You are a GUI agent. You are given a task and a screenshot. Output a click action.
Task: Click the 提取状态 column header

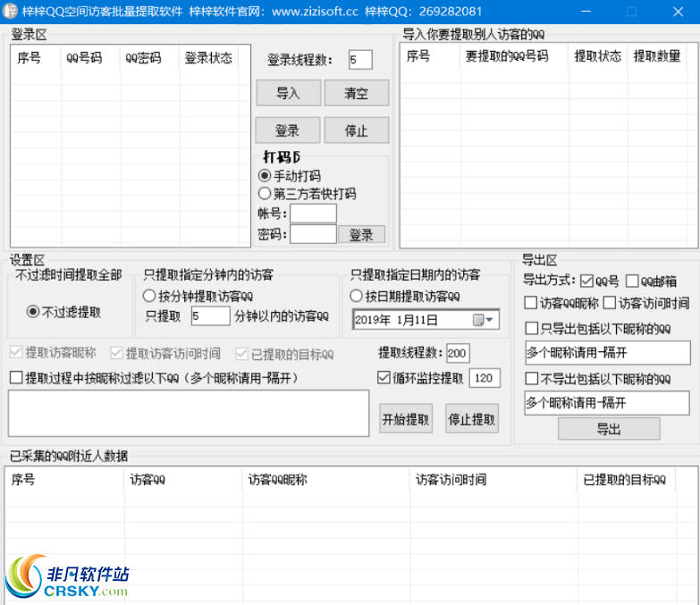[598, 56]
